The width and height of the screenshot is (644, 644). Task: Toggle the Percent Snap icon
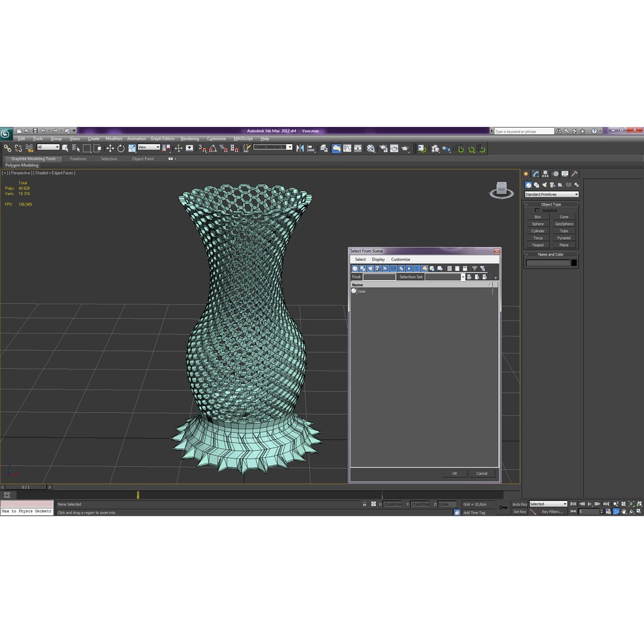pos(224,148)
